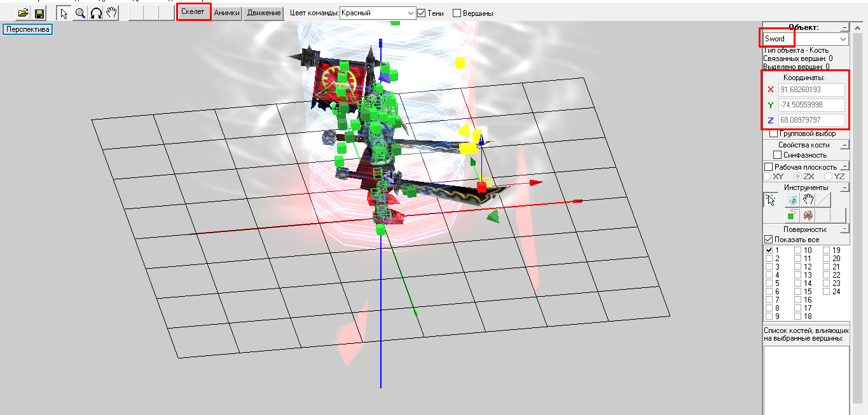The image size is (868, 415).
Task: Click the X coordinate field
Action: [811, 90]
